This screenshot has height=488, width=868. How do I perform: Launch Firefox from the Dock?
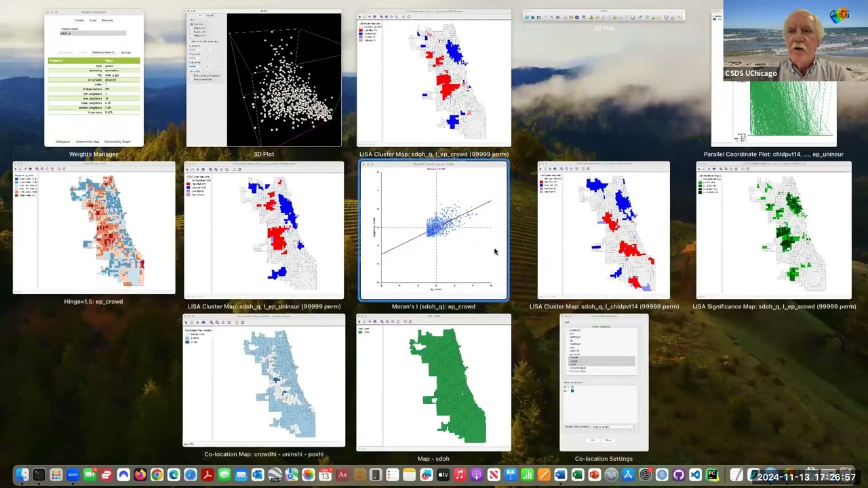click(x=140, y=474)
